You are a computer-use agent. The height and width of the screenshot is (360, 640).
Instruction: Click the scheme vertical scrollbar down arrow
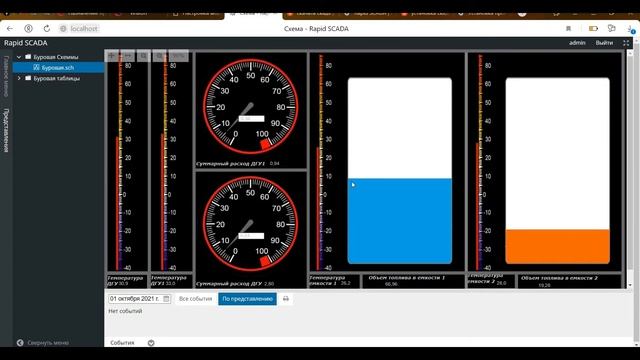(630, 285)
